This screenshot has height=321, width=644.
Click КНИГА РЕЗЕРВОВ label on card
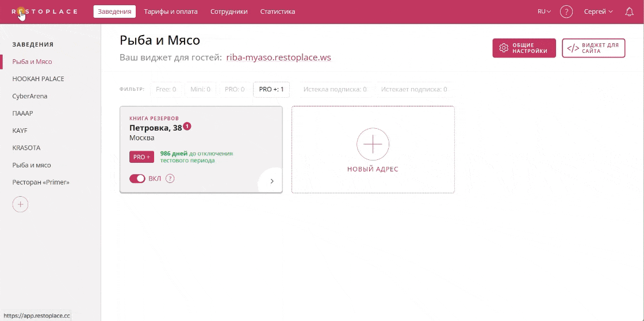(x=154, y=119)
